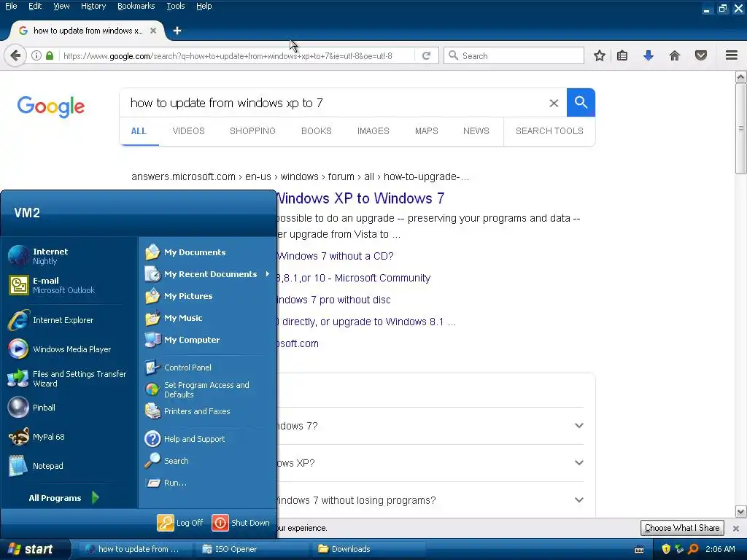Open the File menu
Image resolution: width=747 pixels, height=560 pixels.
point(11,6)
